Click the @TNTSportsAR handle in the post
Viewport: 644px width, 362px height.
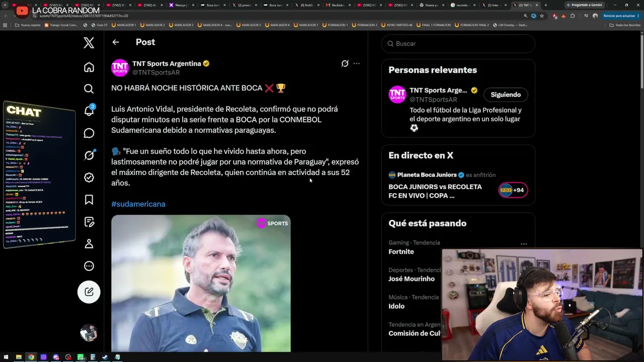[156, 72]
